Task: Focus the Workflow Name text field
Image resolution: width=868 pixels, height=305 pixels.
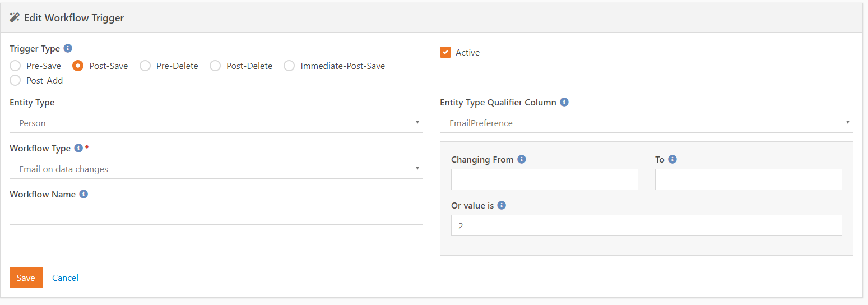Action: point(216,214)
